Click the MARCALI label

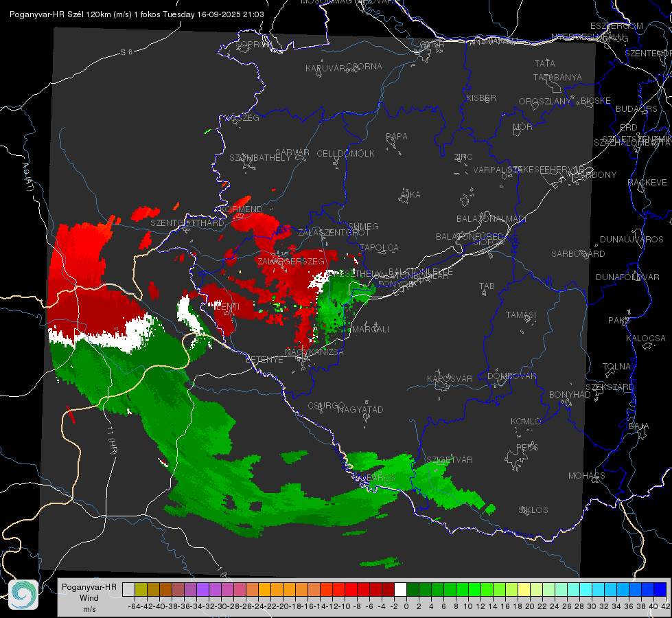(x=370, y=330)
